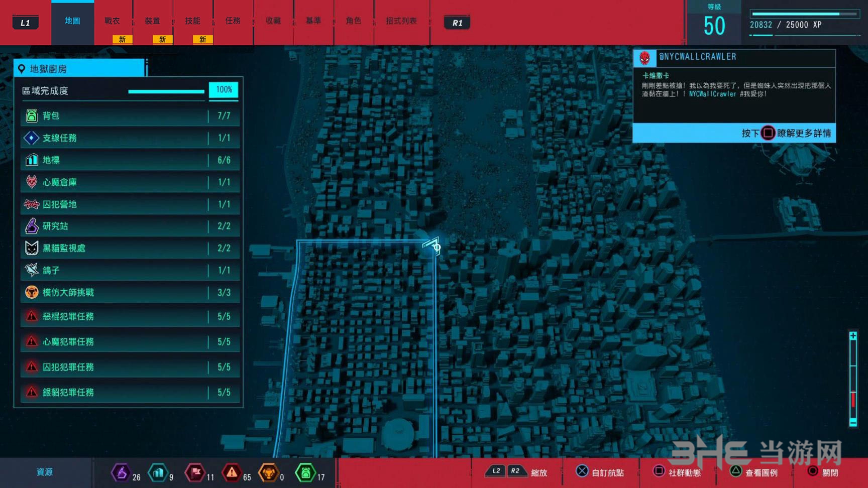The image size is (868, 488).
Task: Click the 新 badge under 技能
Action: pos(202,40)
